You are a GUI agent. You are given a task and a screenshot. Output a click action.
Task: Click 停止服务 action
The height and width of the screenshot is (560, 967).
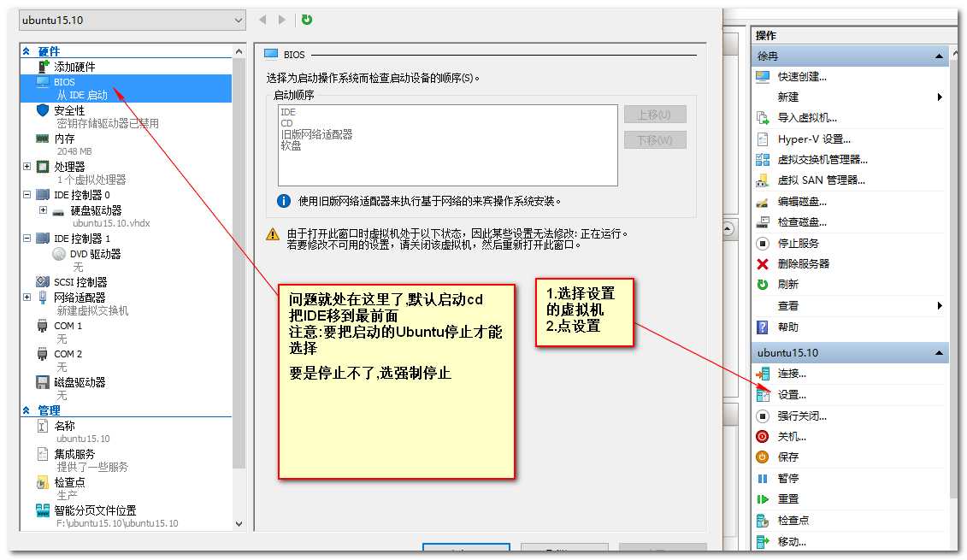point(798,243)
